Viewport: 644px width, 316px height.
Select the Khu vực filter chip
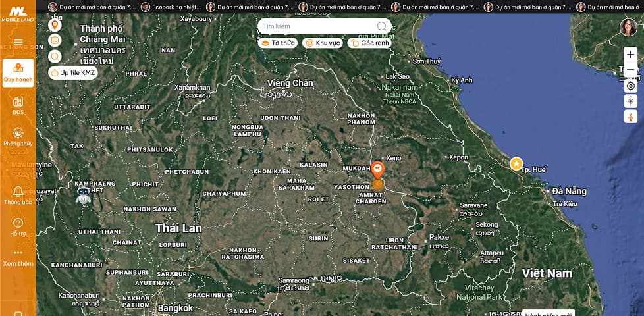323,43
